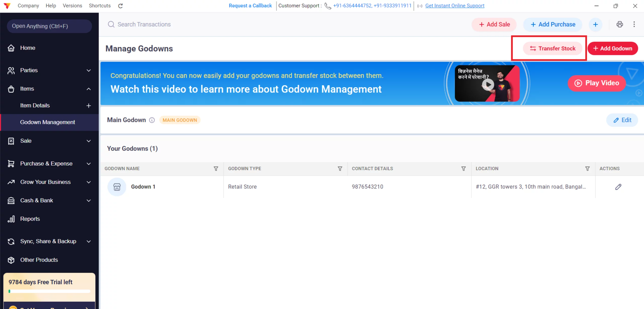Collapse the Items sidebar section
Image resolution: width=644 pixels, height=309 pixels.
[x=89, y=89]
